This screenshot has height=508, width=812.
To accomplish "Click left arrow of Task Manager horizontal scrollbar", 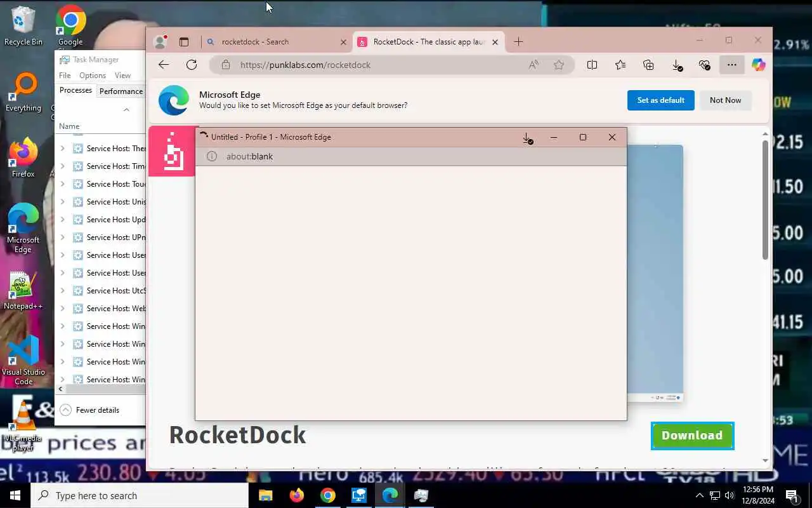I will pos(61,389).
